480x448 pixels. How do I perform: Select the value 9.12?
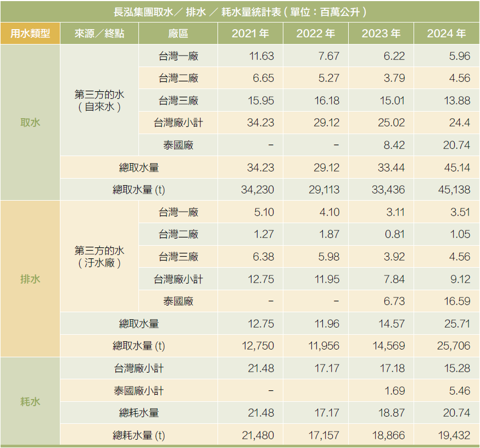[460, 279]
